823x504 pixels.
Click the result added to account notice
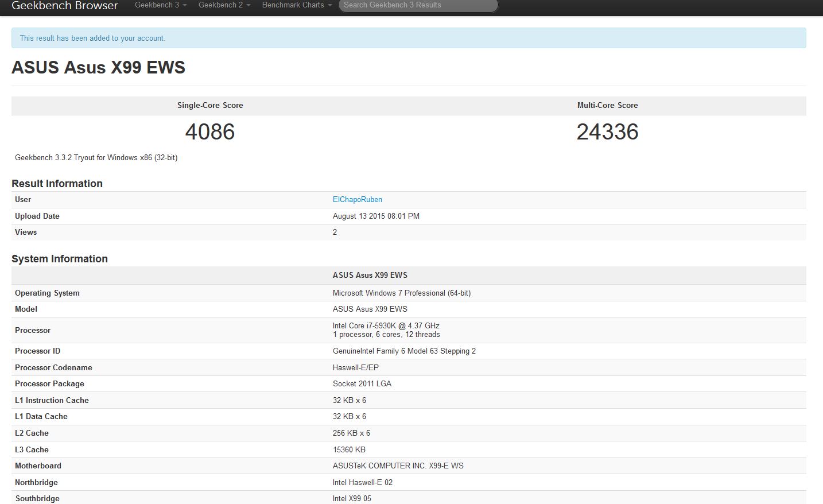pos(409,38)
